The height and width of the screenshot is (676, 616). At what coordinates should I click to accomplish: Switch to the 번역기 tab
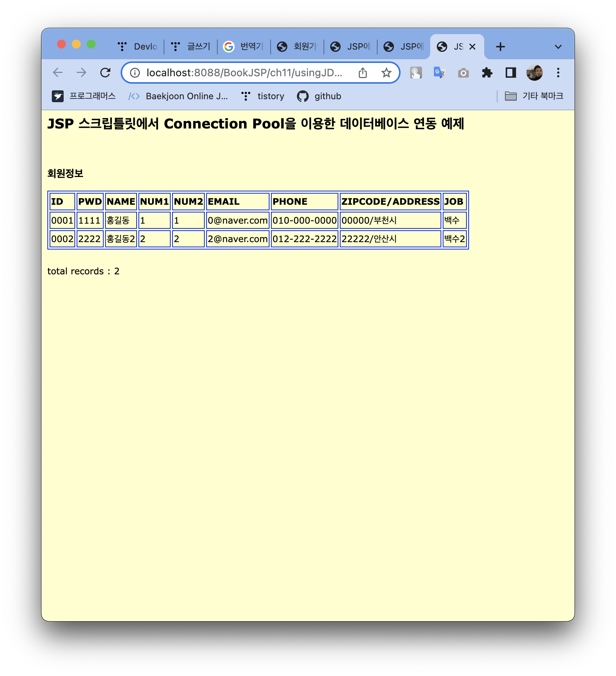[244, 47]
